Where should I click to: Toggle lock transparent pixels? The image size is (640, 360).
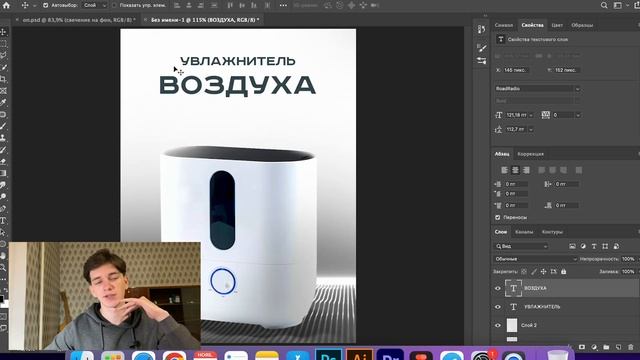coord(524,271)
